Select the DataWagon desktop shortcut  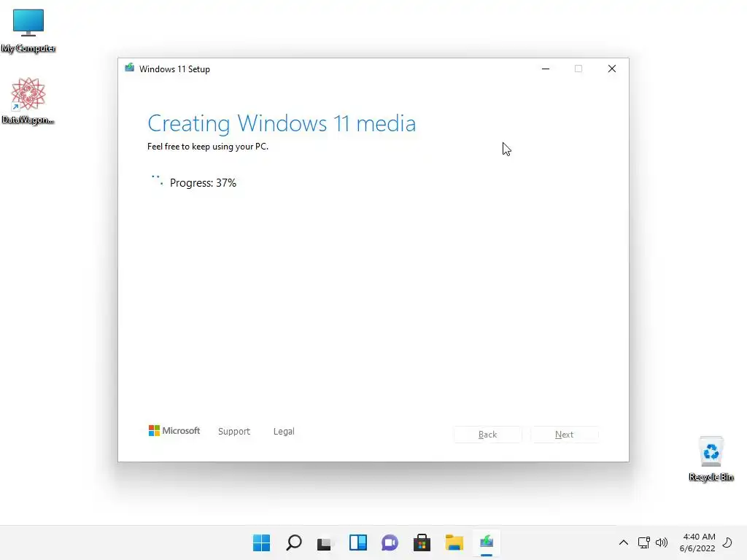click(x=28, y=101)
